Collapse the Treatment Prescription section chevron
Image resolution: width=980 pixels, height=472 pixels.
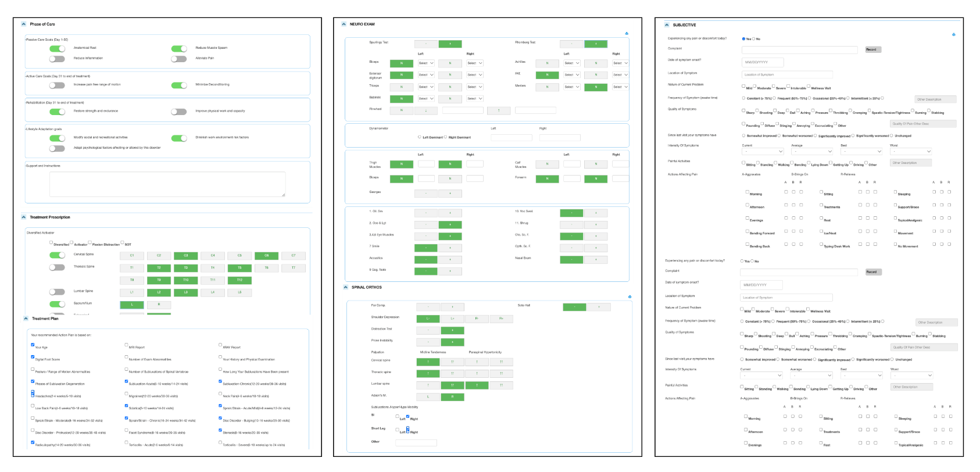pyautogui.click(x=24, y=217)
